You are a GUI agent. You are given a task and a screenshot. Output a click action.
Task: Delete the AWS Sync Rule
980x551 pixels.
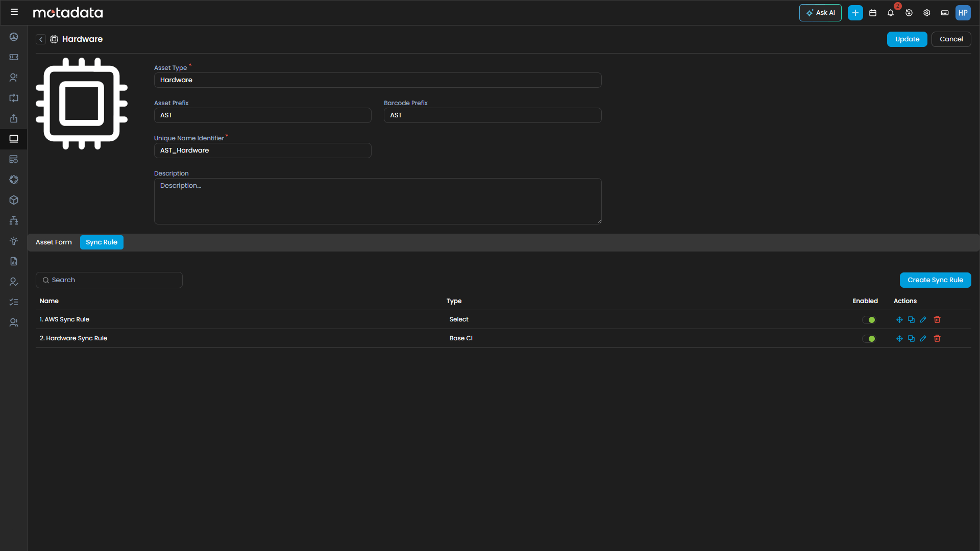pos(937,320)
